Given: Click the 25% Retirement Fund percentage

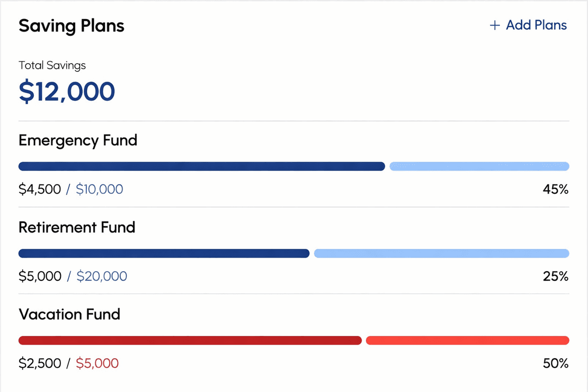Looking at the screenshot, I should click(555, 277).
